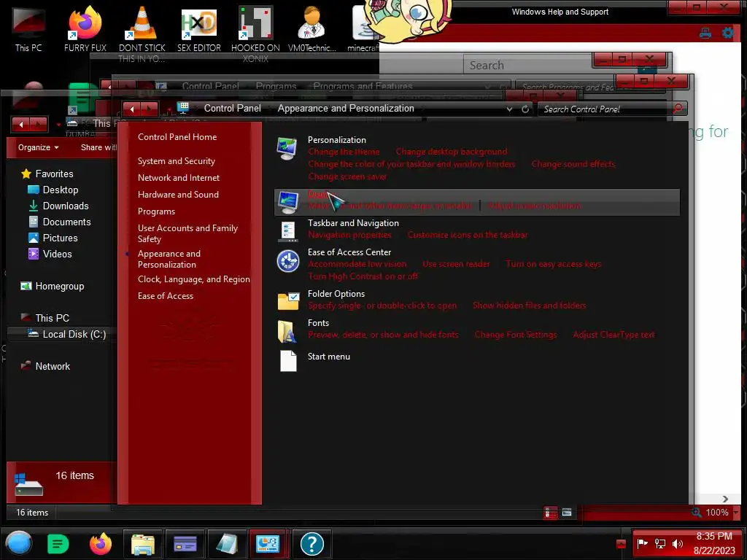747x560 pixels.
Task: Open the HOOKED ON XONIX desktop shortcut
Action: (255, 34)
